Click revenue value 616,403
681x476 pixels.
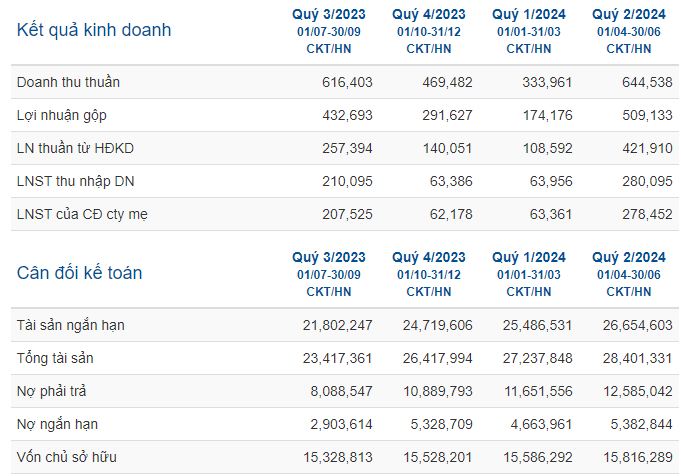coord(347,83)
